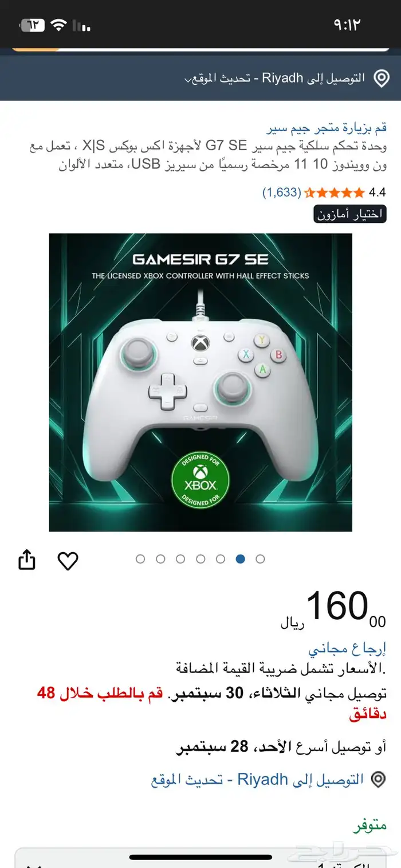The image size is (401, 868).
Task: Open GameSir G7 SE controller product image
Action: coord(200,382)
